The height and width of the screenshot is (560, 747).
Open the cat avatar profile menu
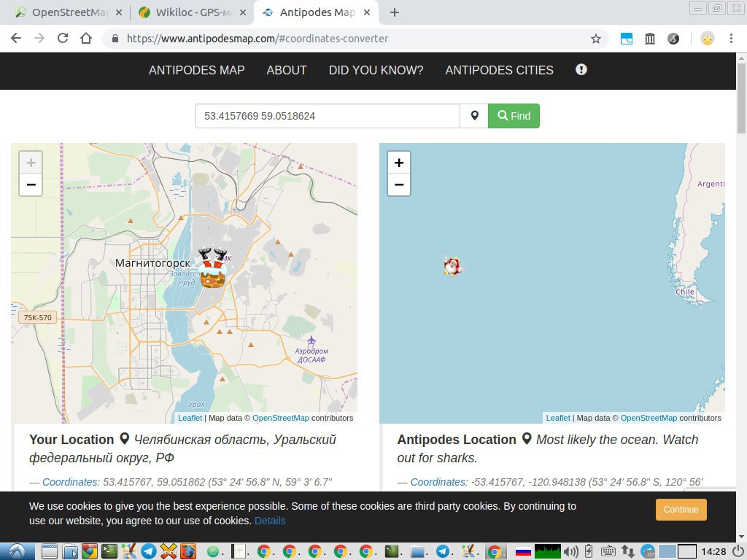pos(708,39)
